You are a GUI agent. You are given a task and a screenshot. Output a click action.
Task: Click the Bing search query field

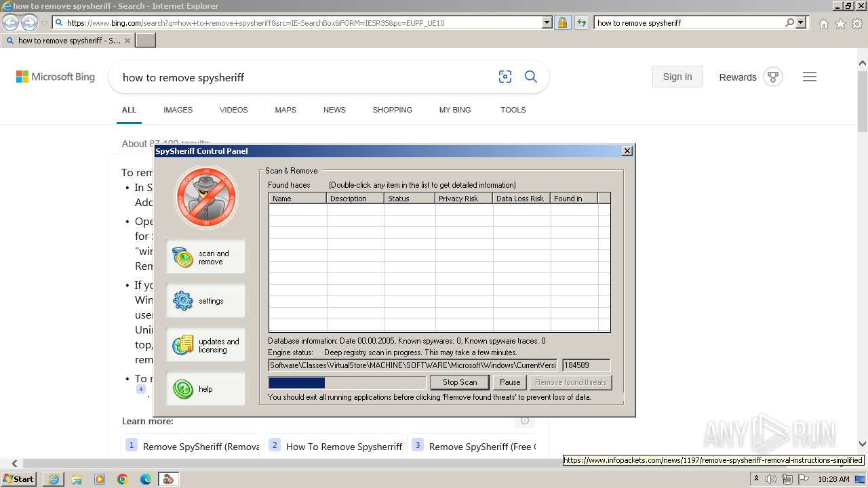[x=305, y=78]
